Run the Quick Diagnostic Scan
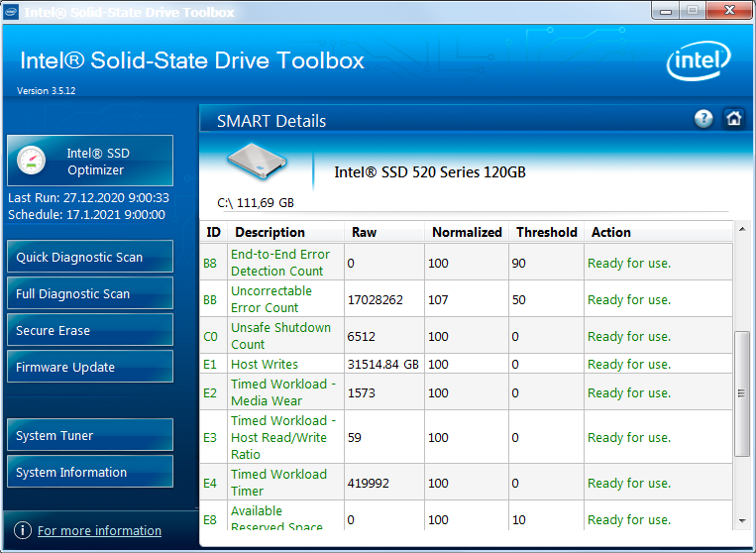756x553 pixels. point(89,257)
